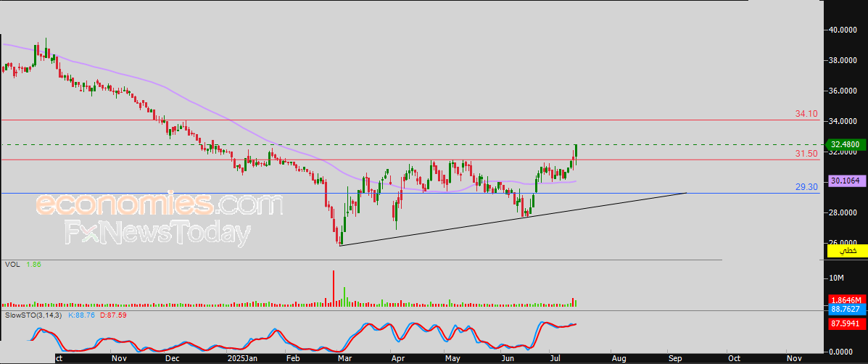Click the Aug label on time axis
The image size is (868, 364).
coord(618,358)
